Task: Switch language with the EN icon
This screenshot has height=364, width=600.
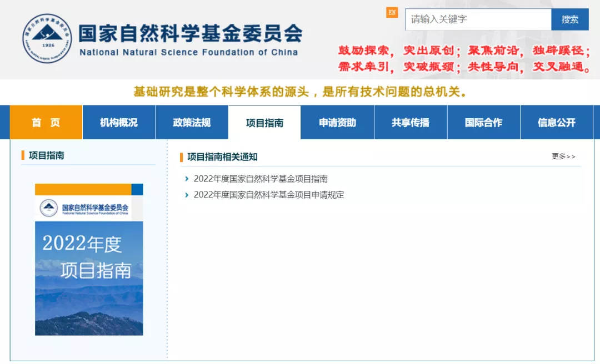Action: coord(392,13)
